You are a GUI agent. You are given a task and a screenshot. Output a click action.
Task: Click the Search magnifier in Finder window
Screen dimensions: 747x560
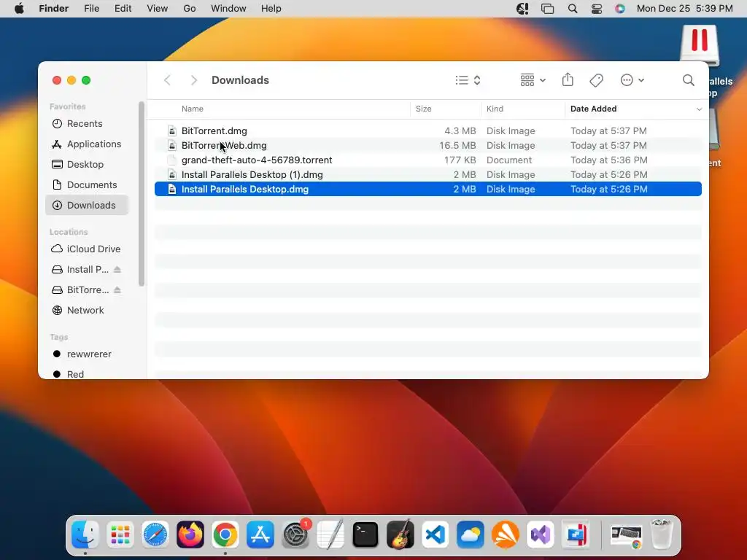coord(689,80)
